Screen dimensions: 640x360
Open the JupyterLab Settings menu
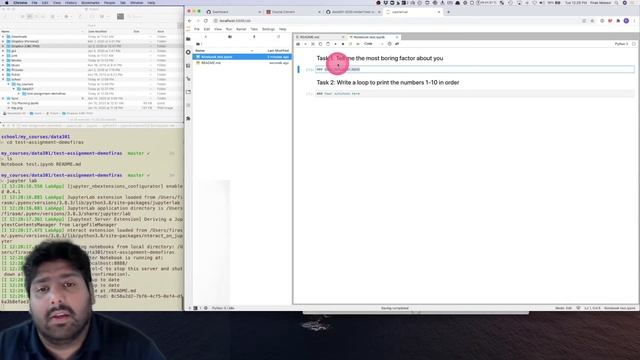(268, 29)
